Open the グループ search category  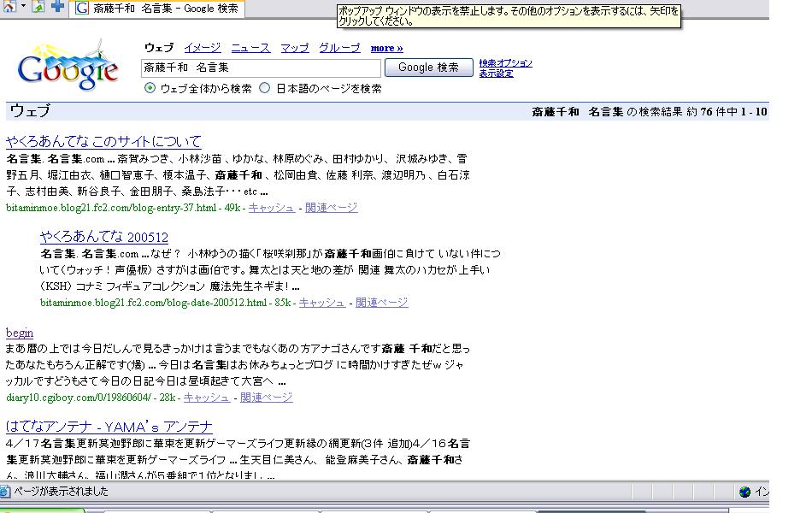tap(339, 48)
